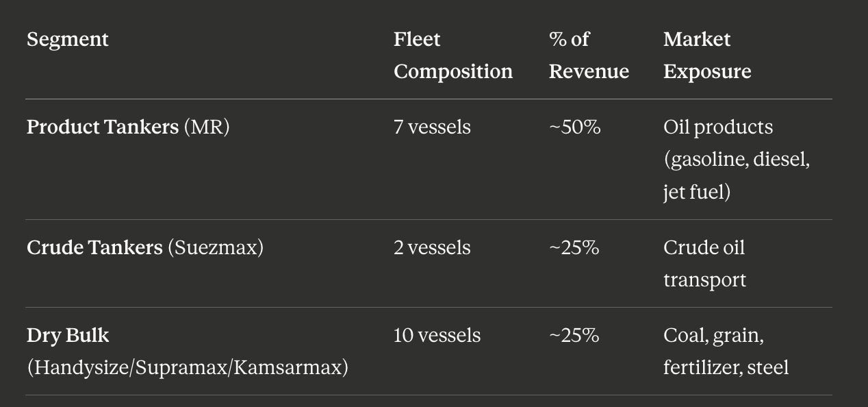The height and width of the screenshot is (407, 868).
Task: Click the % of Revenue column header
Action: click(x=589, y=56)
